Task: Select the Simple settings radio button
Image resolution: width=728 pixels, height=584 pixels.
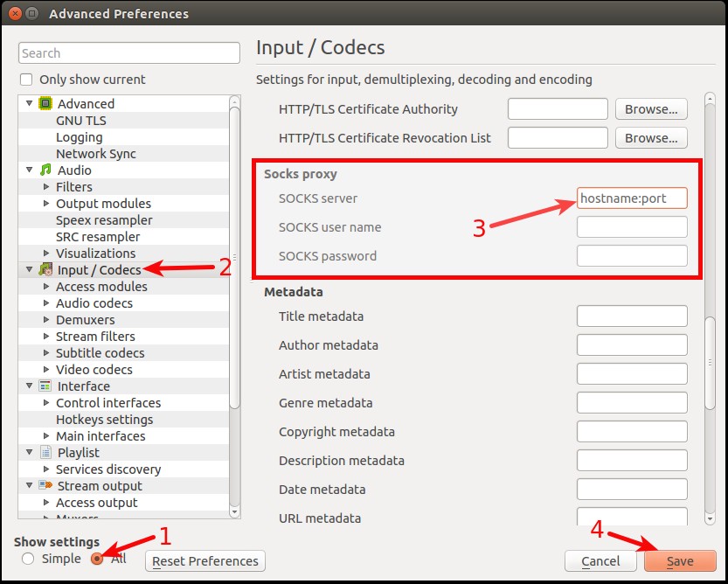Action: click(29, 559)
